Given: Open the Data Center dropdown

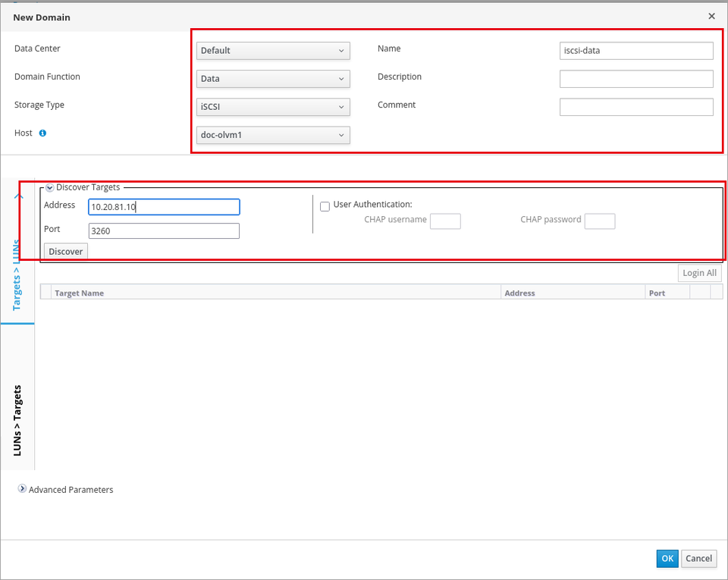Looking at the screenshot, I should (273, 51).
